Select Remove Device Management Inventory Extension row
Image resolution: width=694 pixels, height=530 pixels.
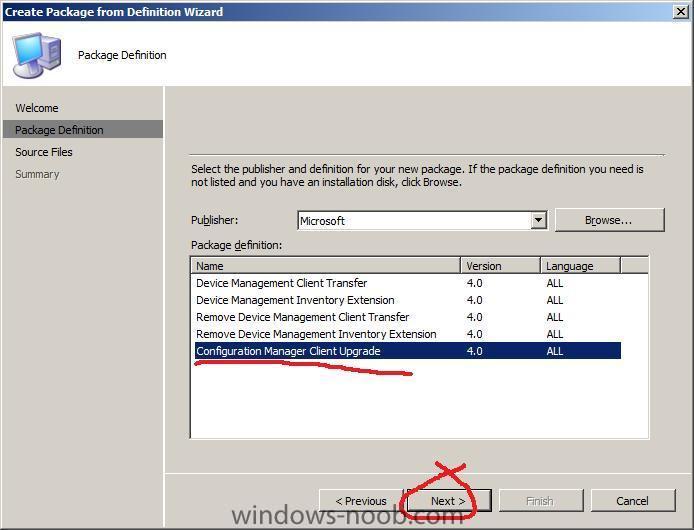pyautogui.click(x=408, y=334)
